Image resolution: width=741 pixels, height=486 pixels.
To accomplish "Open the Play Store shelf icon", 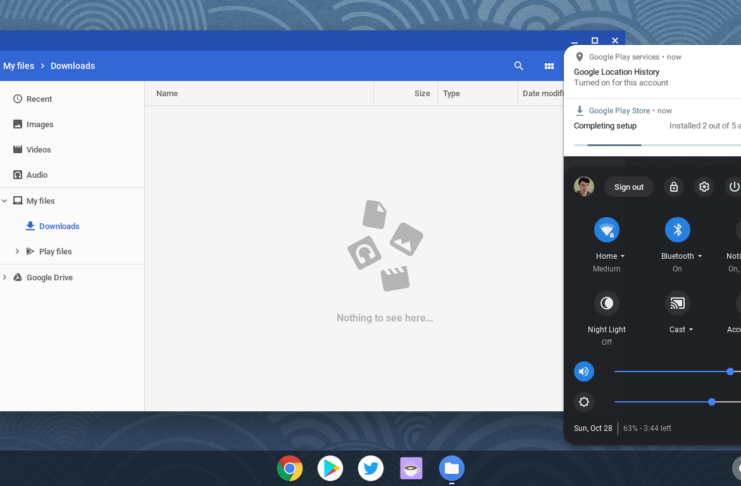I will (x=330, y=468).
